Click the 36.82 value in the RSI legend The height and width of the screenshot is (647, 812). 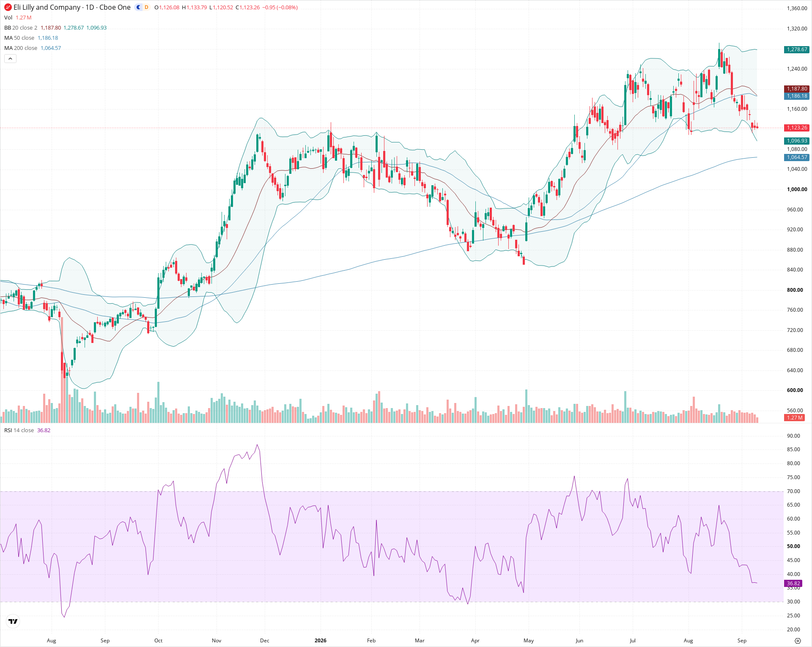tap(44, 430)
